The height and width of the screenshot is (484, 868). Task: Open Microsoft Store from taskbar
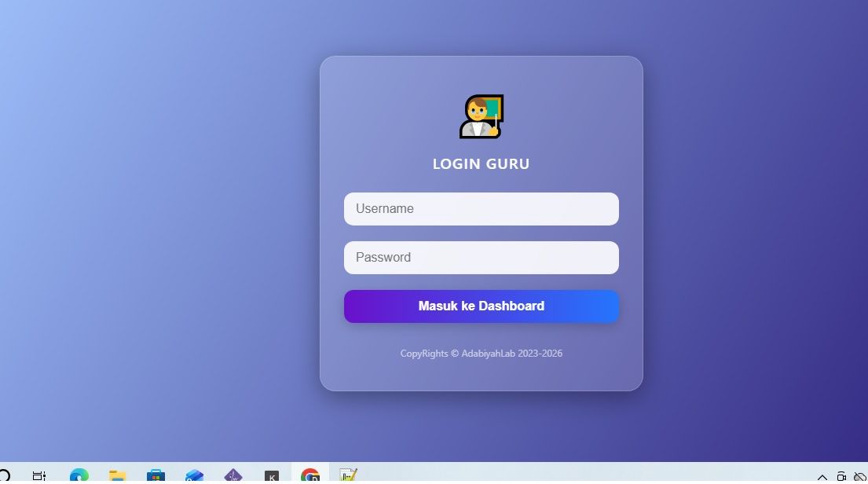156,475
